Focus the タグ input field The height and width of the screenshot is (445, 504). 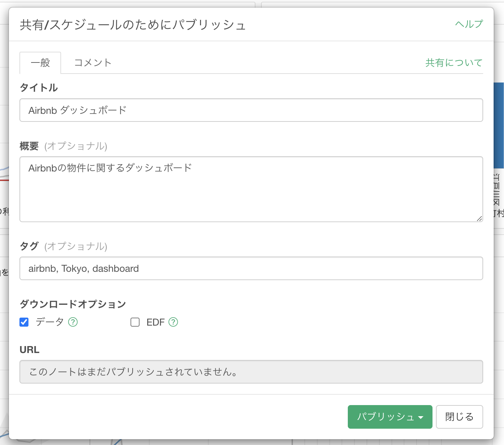[x=251, y=268]
